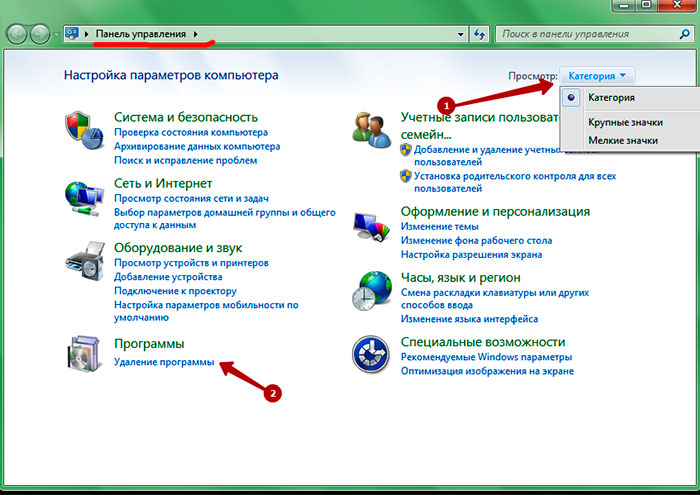Open Добавление и удаление учетных записей link

click(487, 156)
